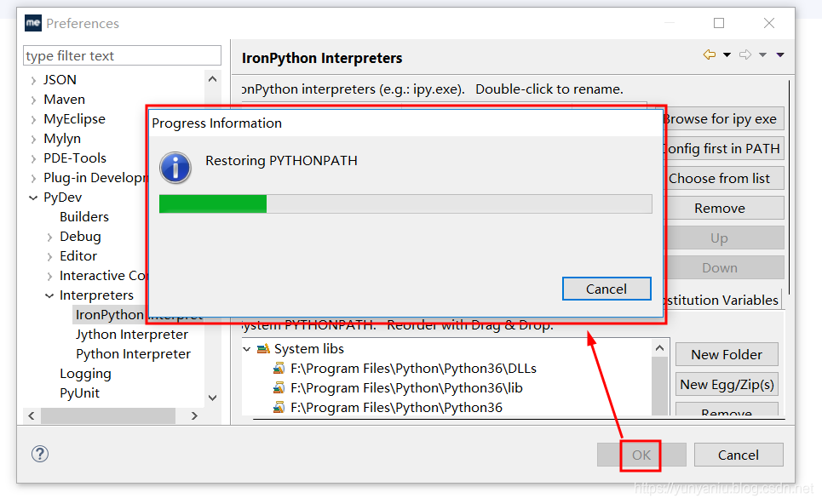Maximize the Preferences window

pyautogui.click(x=719, y=23)
